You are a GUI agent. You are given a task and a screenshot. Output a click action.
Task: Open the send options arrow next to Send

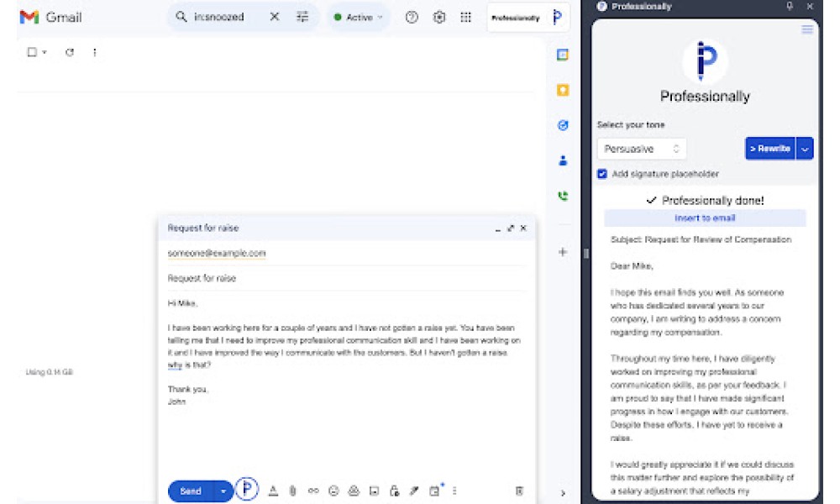tap(223, 491)
